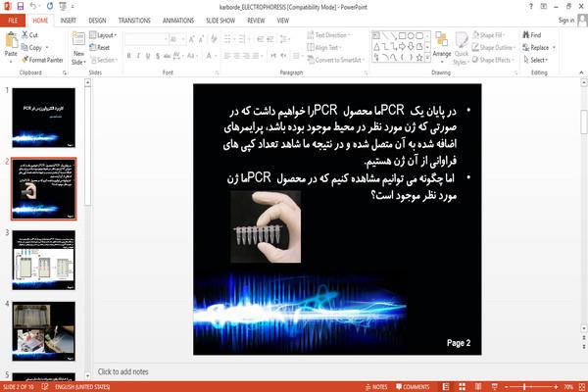Toggle Italic formatting
The width and height of the screenshot is (588, 392).
pyautogui.click(x=138, y=56)
